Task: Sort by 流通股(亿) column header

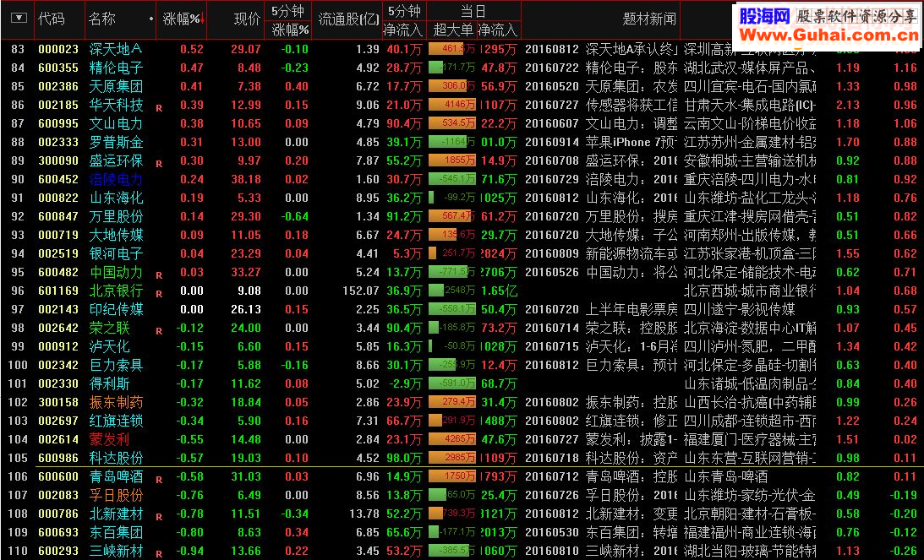Action: click(348, 19)
